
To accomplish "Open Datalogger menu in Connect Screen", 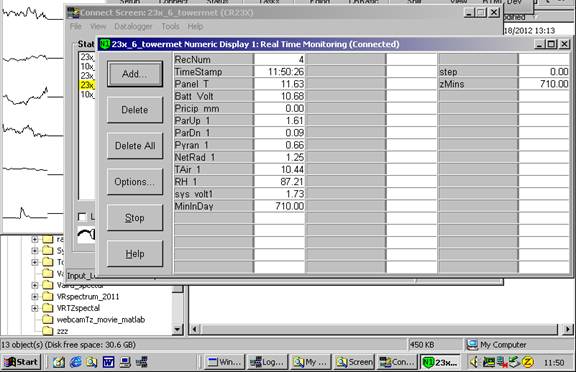I will coord(133,26).
